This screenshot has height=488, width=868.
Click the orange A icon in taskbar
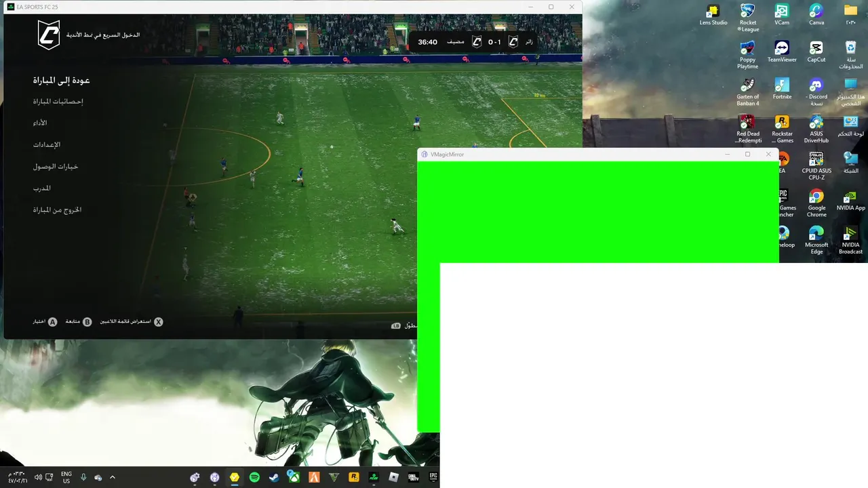pyautogui.click(x=314, y=477)
